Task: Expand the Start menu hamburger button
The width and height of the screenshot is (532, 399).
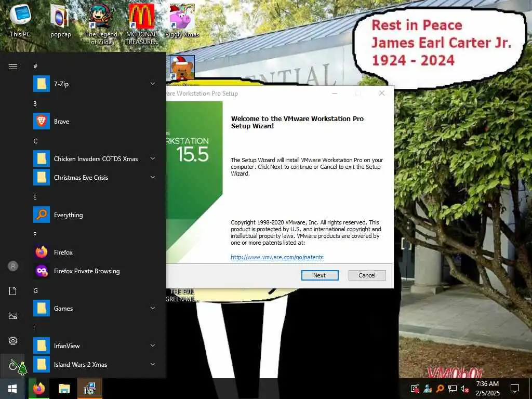Action: point(12,66)
